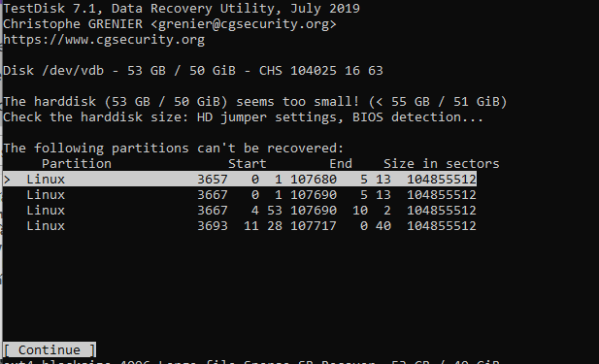Select the Linux partition row 3667 0 1

point(240,194)
